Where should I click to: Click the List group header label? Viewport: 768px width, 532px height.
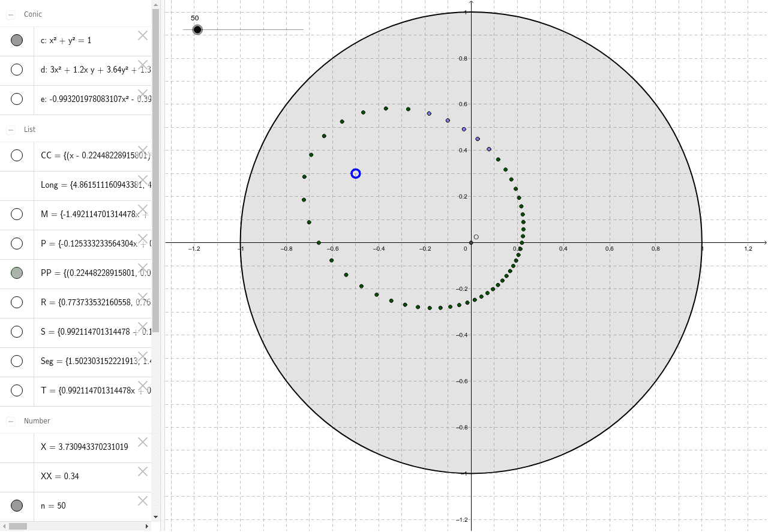[x=30, y=130]
